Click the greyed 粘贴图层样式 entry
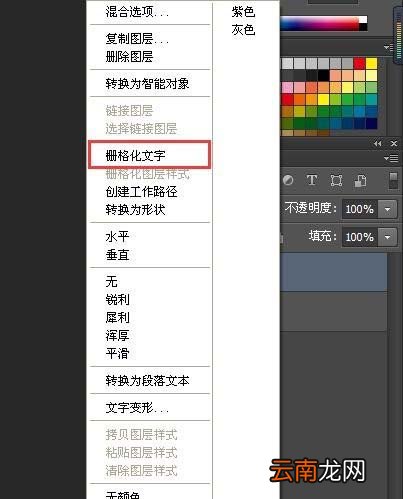Viewport: 403px width, 499px height. [x=141, y=453]
